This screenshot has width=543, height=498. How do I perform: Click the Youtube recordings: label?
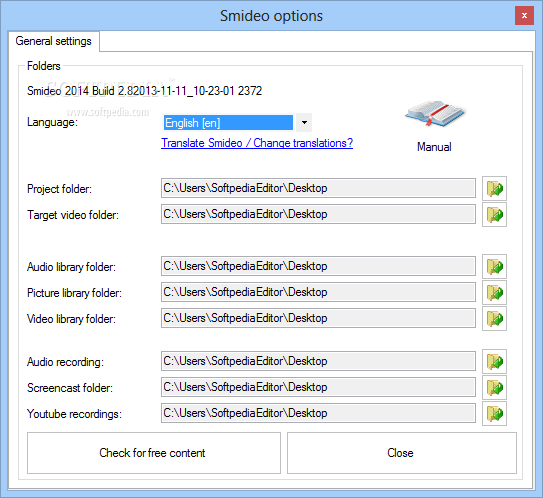click(74, 414)
